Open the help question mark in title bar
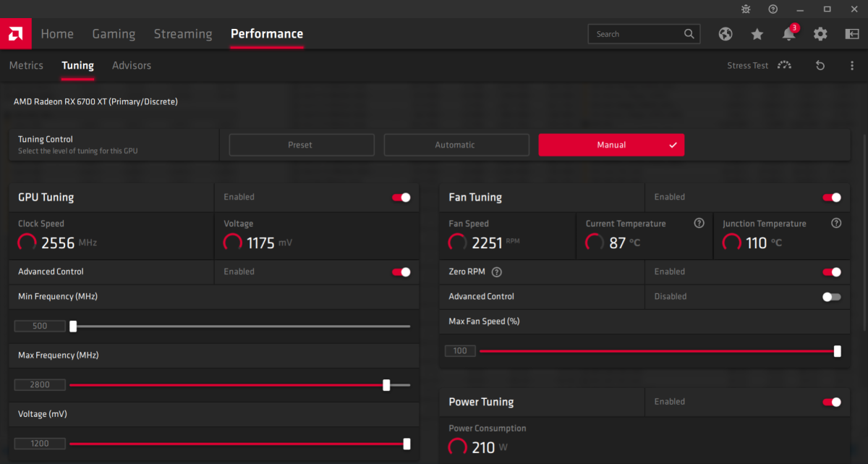Viewport: 868px width, 464px height. pyautogui.click(x=773, y=9)
